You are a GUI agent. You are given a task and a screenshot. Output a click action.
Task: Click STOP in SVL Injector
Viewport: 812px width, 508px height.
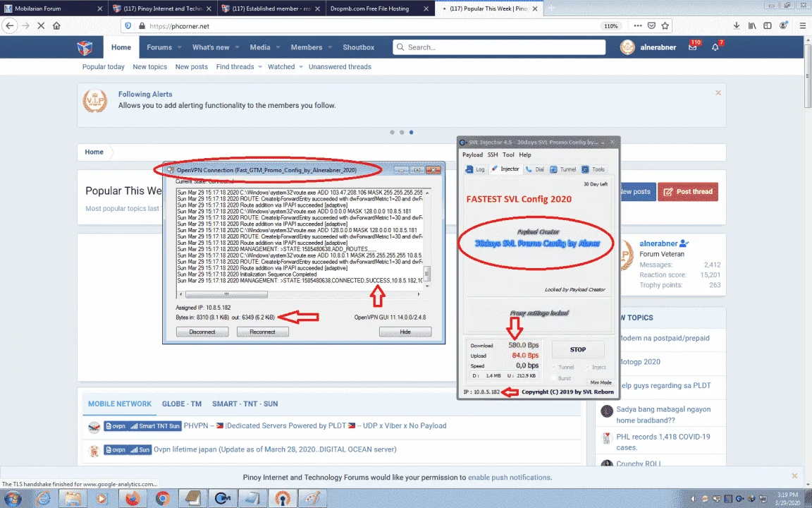pyautogui.click(x=578, y=349)
